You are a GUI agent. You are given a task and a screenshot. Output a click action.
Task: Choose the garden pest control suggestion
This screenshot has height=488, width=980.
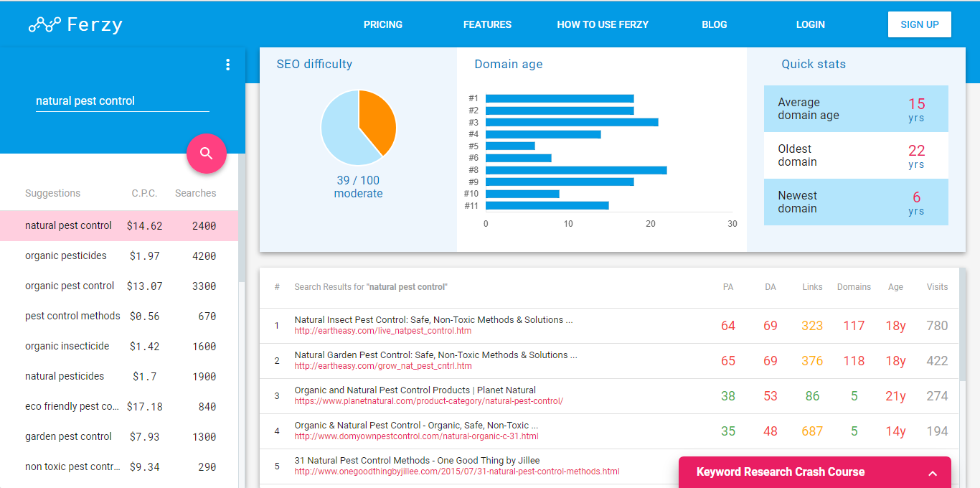pos(68,436)
